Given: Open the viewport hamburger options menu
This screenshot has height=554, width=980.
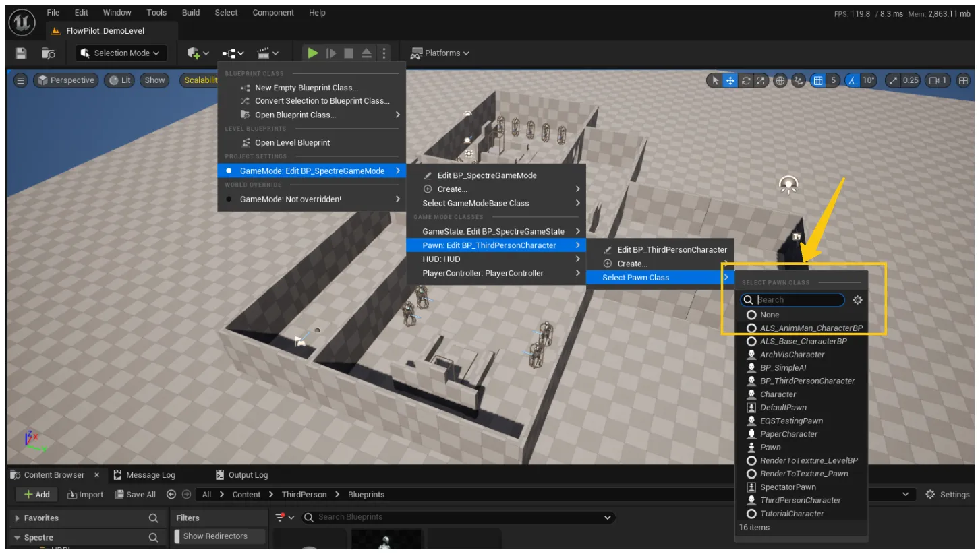Looking at the screenshot, I should click(x=20, y=80).
